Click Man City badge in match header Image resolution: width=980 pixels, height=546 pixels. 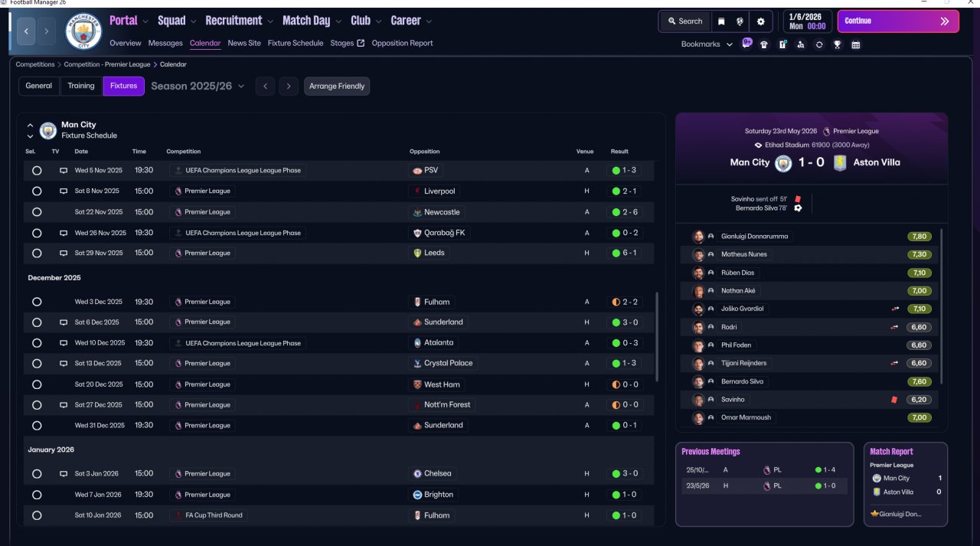coord(783,163)
